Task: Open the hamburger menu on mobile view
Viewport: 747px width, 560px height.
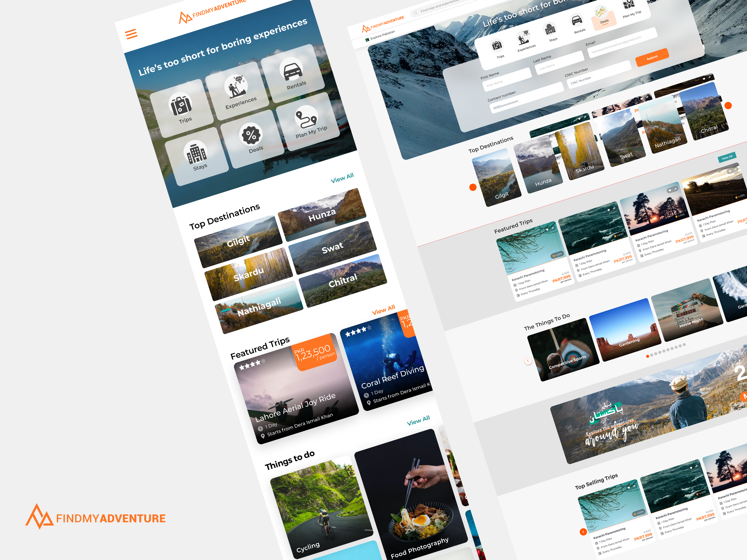Action: 131,34
